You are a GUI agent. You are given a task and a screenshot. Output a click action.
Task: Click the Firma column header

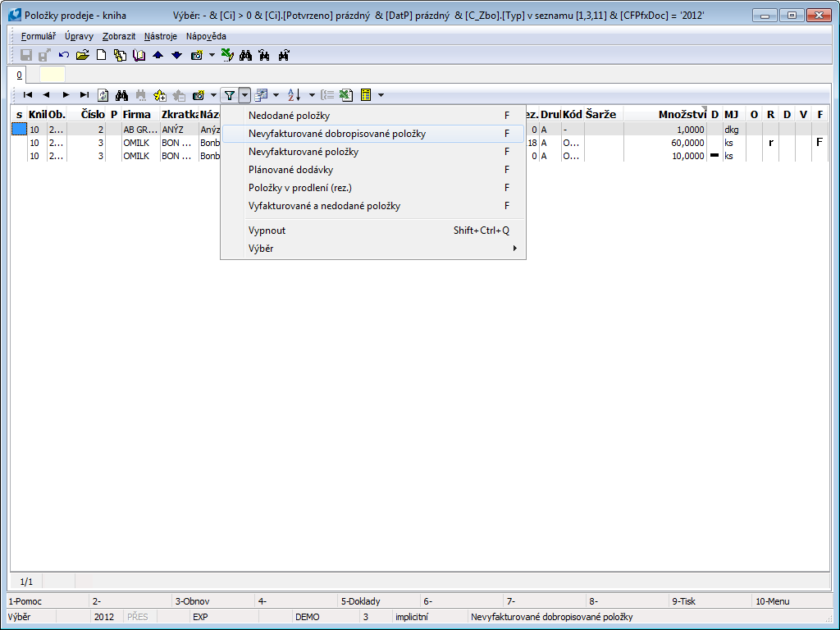pyautogui.click(x=140, y=114)
